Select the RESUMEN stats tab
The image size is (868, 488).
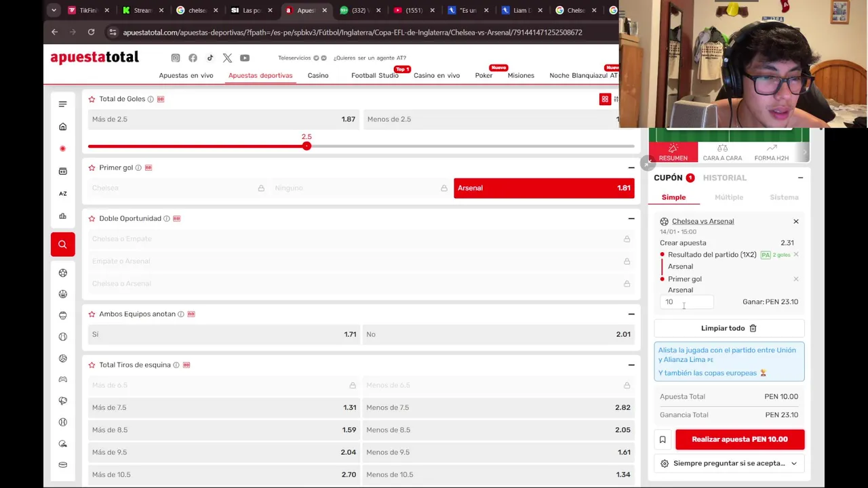tap(673, 152)
